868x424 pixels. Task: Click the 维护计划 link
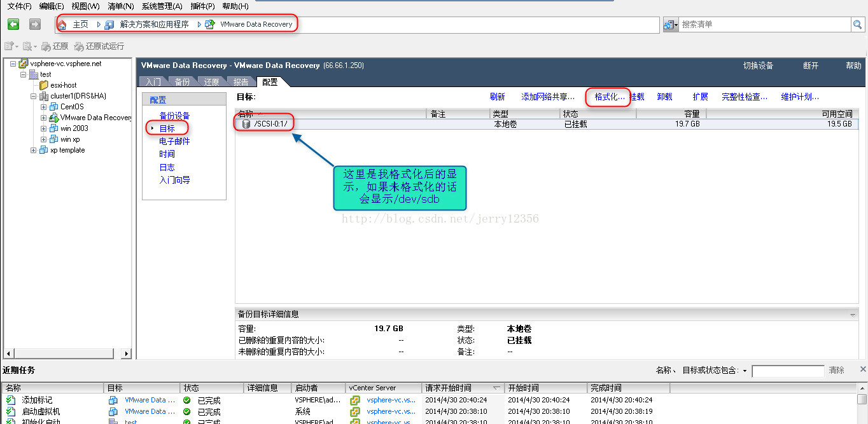point(800,97)
